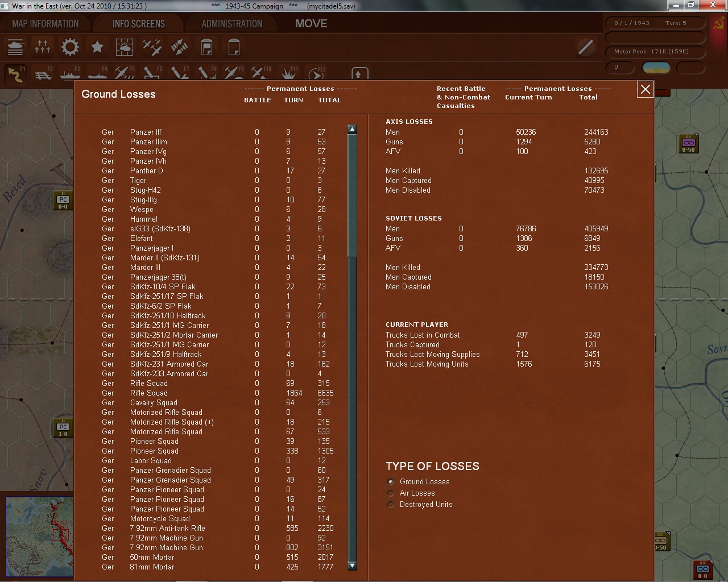Viewport: 728px width, 582px height.
Task: Click the losses list scroll up arrow
Action: 352,130
